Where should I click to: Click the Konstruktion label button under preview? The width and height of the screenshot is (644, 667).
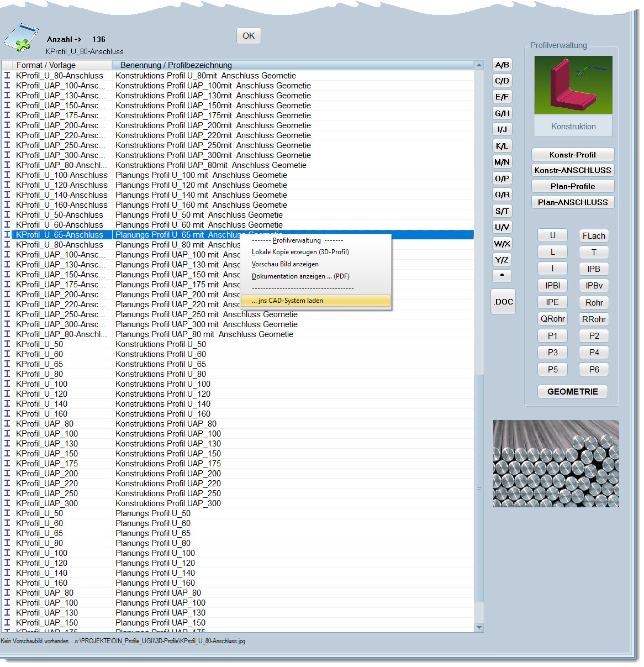coord(573,126)
